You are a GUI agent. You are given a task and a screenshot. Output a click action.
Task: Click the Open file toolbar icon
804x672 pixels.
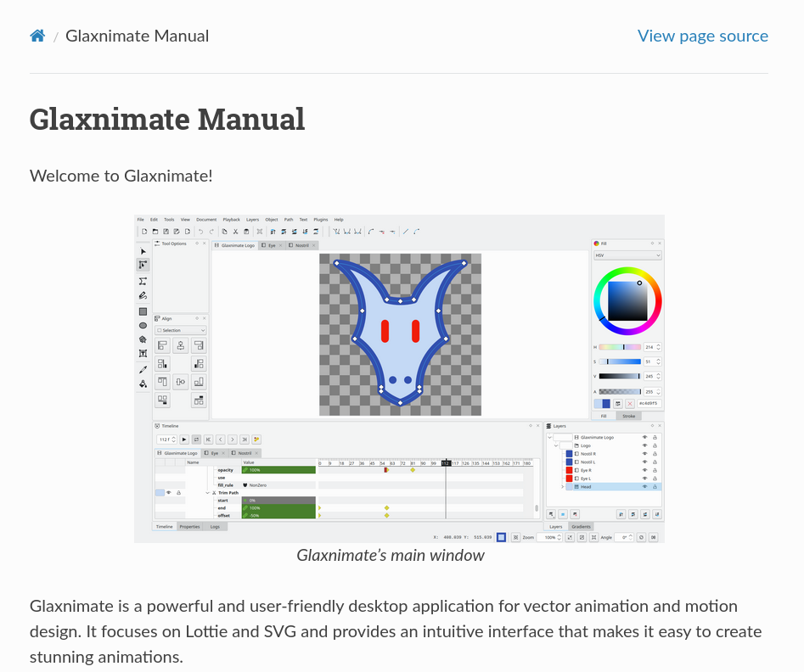(x=155, y=232)
